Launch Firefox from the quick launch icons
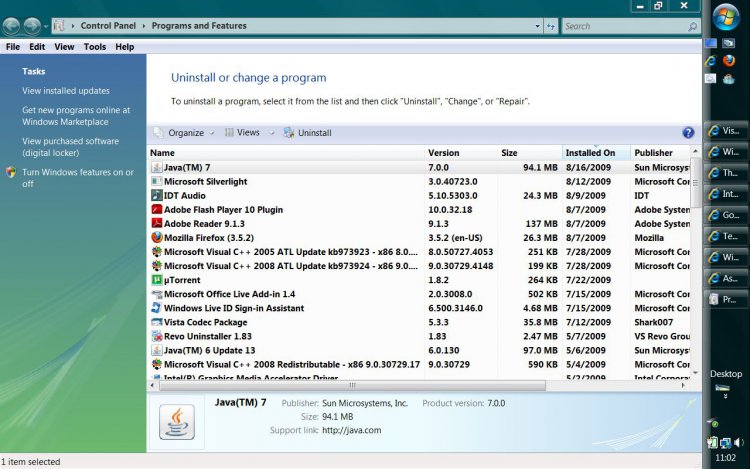 728,61
